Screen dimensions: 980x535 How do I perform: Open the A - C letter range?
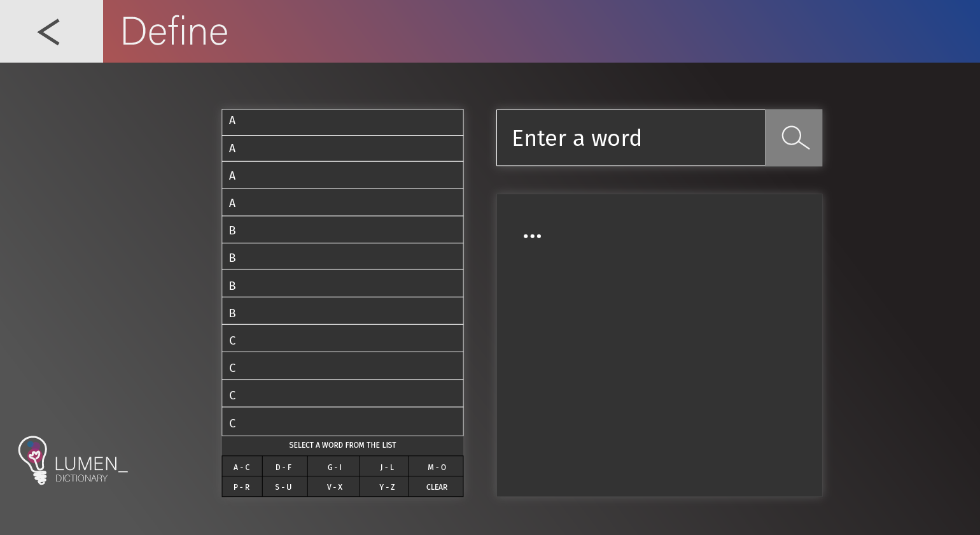click(x=242, y=466)
